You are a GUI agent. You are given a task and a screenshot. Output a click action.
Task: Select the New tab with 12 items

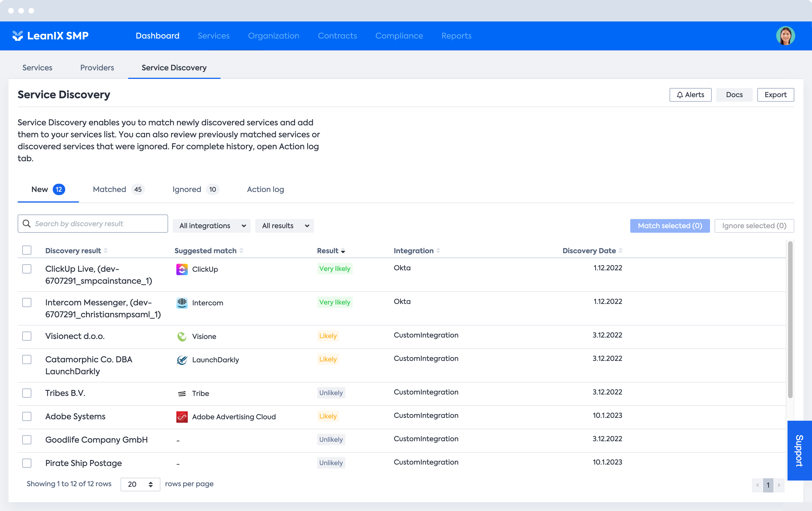48,189
